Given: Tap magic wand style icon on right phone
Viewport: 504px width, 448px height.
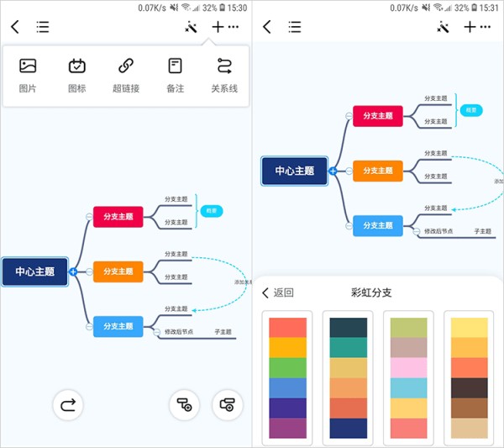Looking at the screenshot, I should [x=443, y=27].
